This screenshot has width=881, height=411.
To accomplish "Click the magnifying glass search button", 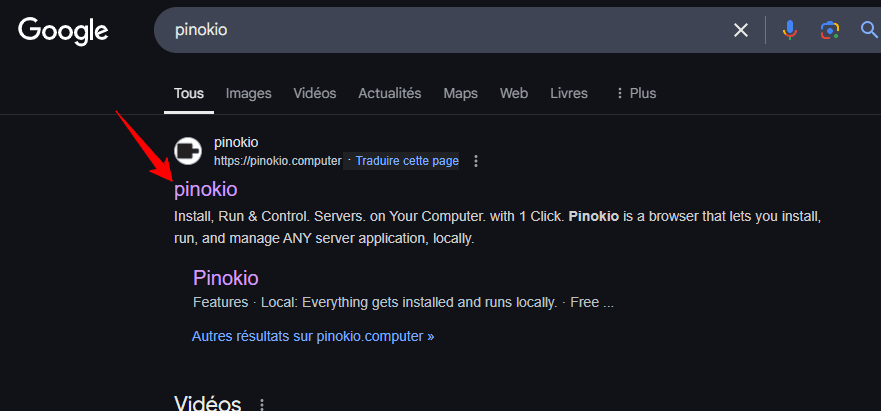I will coord(869,29).
